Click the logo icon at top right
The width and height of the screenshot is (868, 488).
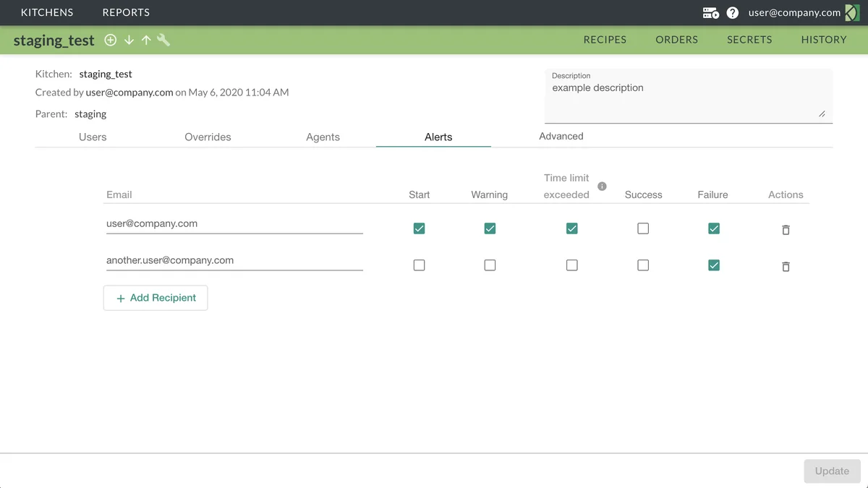(852, 13)
